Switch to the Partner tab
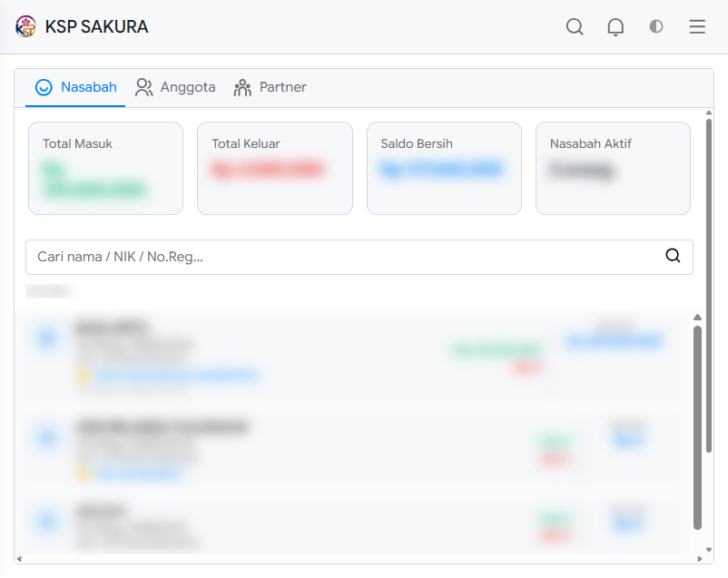The image size is (728, 578). tap(270, 87)
